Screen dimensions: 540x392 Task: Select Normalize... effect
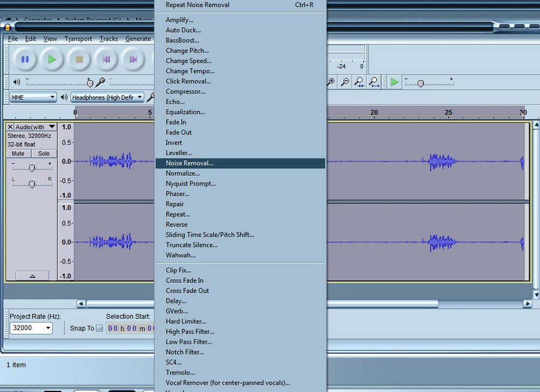[x=240, y=173]
